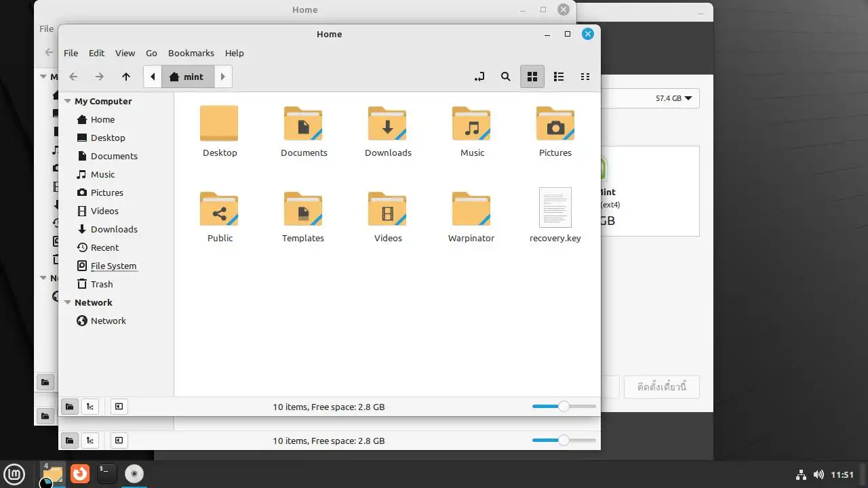Collapse the My Computer sidebar section
868x488 pixels.
tap(67, 101)
